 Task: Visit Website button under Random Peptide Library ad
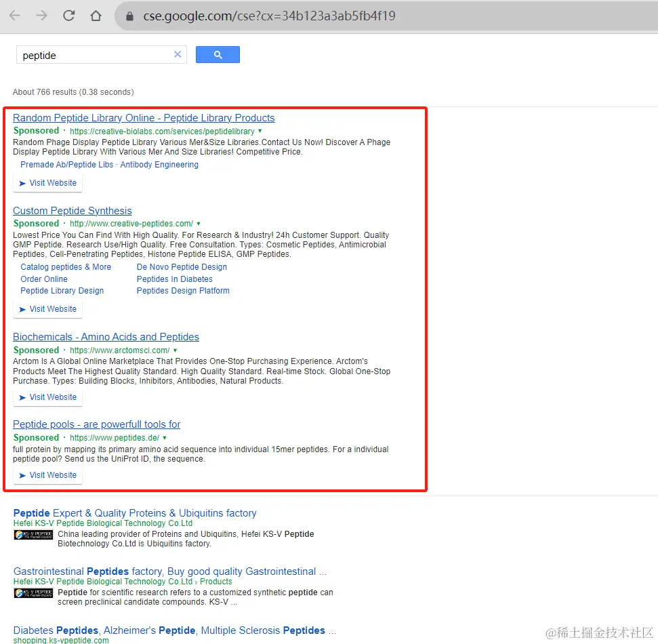pos(48,184)
